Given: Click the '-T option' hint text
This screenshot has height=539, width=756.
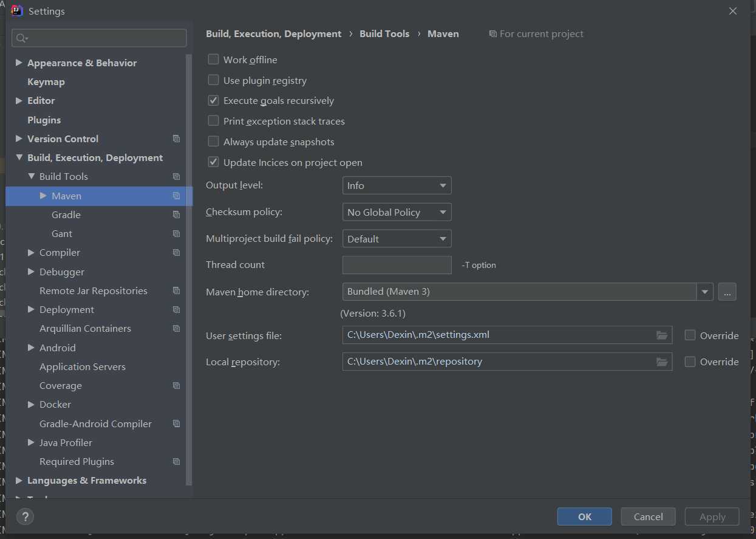Looking at the screenshot, I should 478,265.
